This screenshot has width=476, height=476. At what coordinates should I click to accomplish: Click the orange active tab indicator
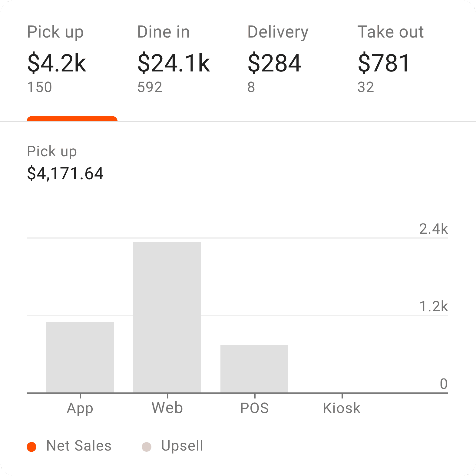click(x=72, y=119)
